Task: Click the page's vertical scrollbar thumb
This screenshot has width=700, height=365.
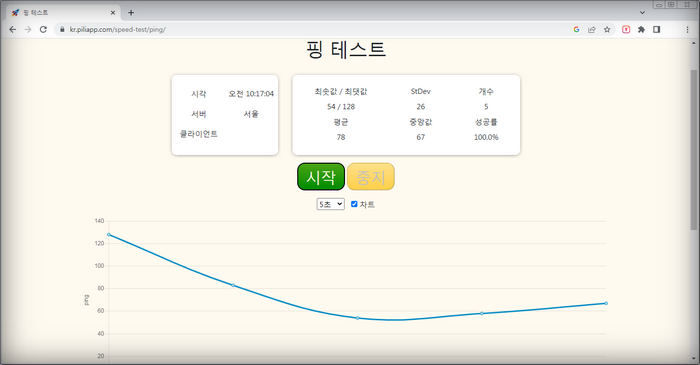Action: click(693, 149)
